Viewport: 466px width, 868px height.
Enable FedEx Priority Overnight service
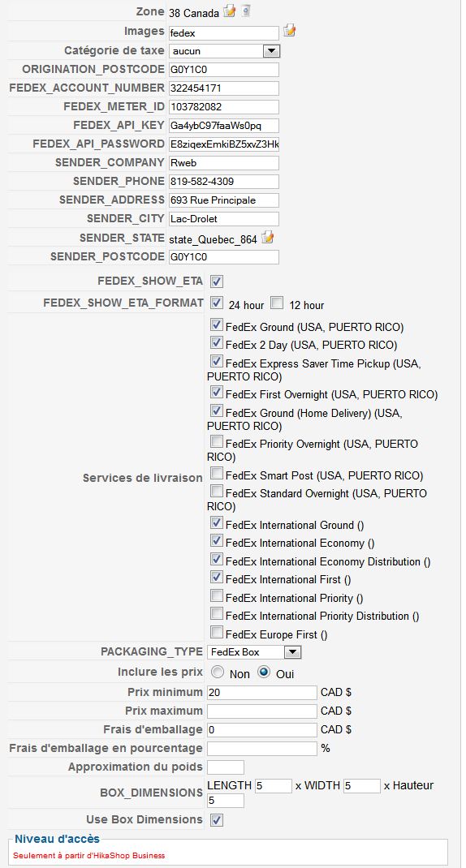coord(217,442)
